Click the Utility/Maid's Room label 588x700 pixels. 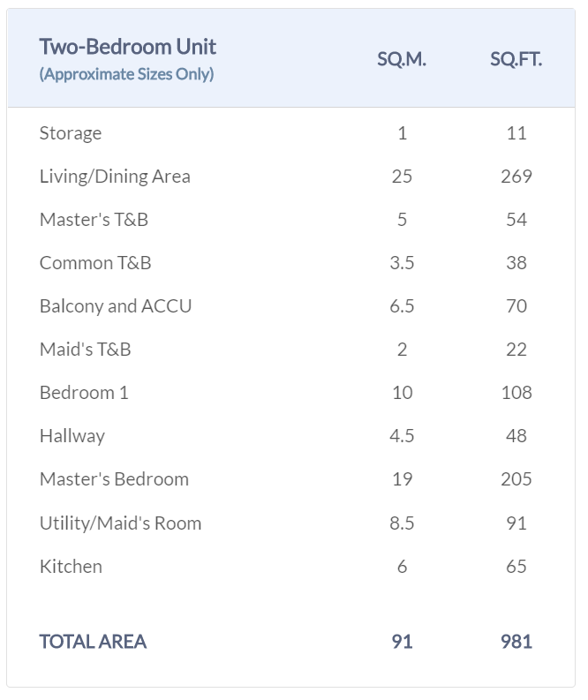[x=120, y=523]
